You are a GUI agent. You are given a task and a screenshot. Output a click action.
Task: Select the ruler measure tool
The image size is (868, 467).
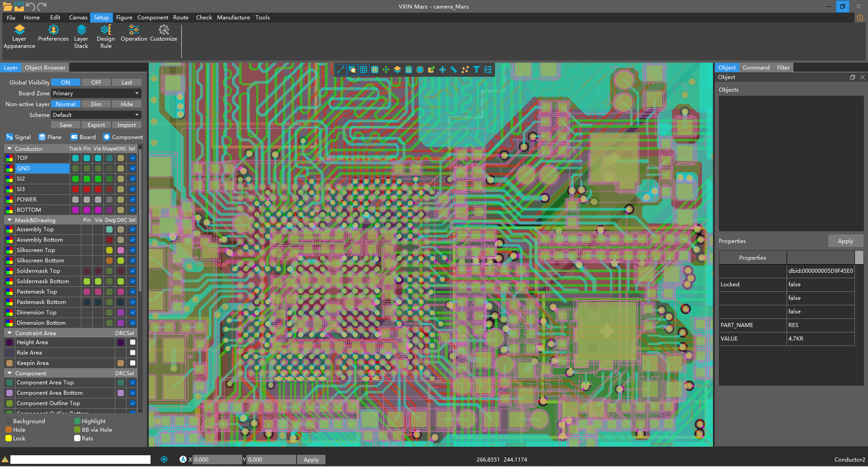point(454,70)
